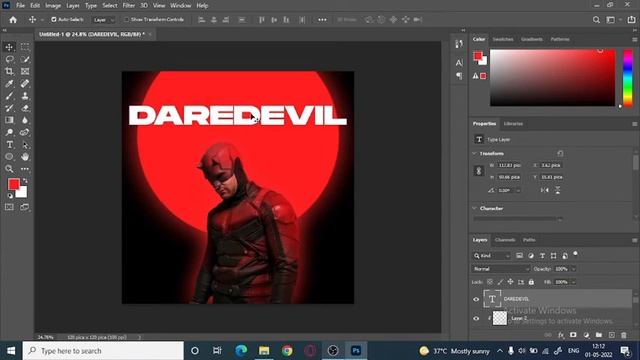
Task: Click the foreground red color swatch in toolbox
Action: pos(13,184)
